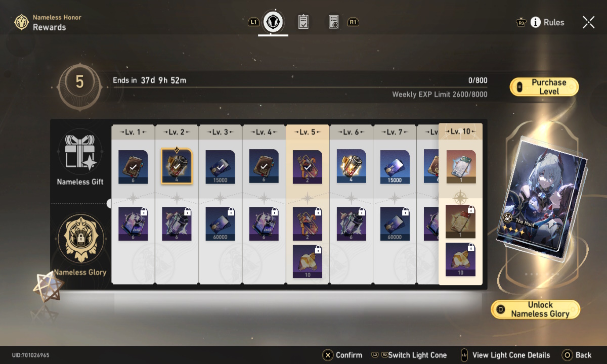Click the Purchase Level button

pyautogui.click(x=544, y=87)
